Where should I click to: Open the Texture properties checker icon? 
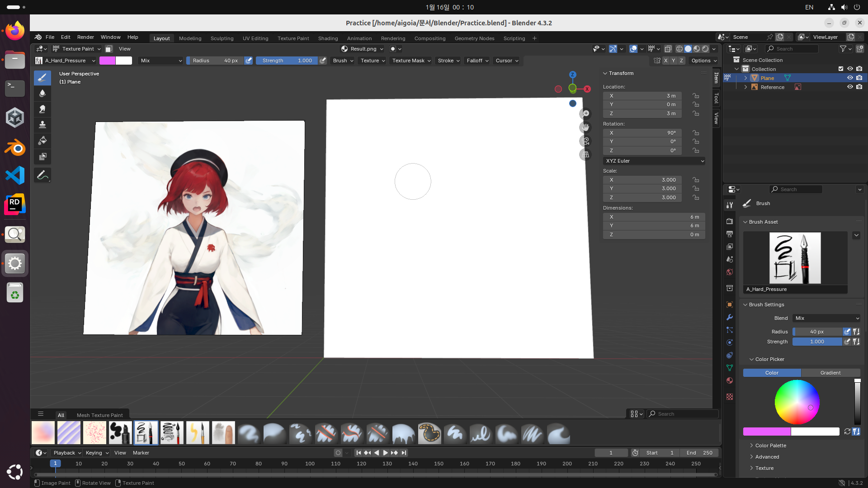[x=729, y=397]
